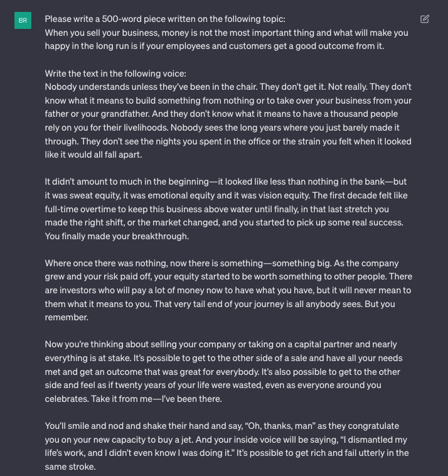
Task: Click the word "remember." ending the third paragraph
Action: click(67, 318)
